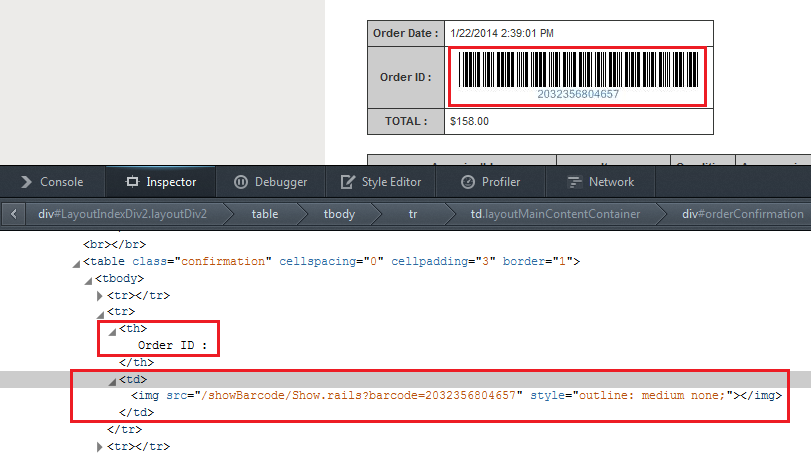Click the cellspacing attribute in table tag
This screenshot has width=811, height=455.
(x=331, y=262)
